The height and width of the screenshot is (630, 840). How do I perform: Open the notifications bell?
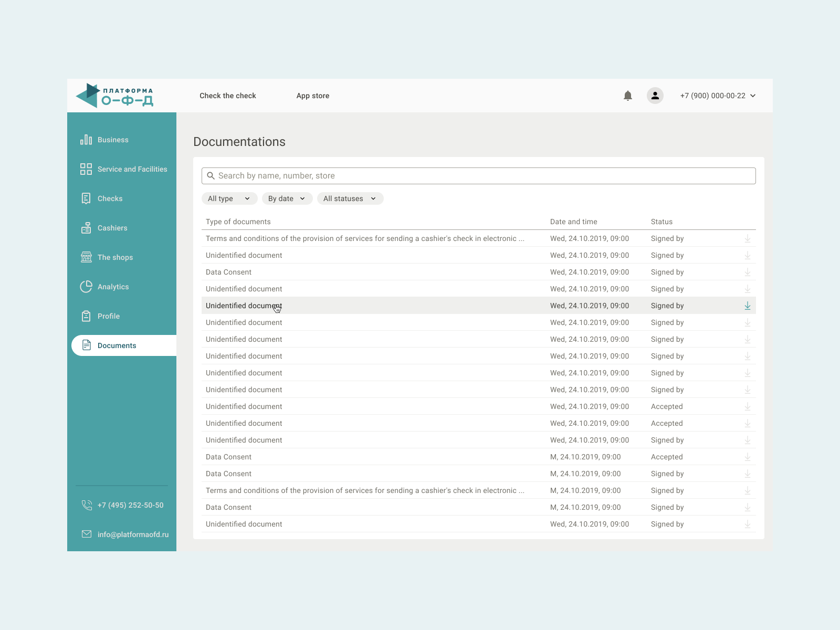click(x=628, y=96)
